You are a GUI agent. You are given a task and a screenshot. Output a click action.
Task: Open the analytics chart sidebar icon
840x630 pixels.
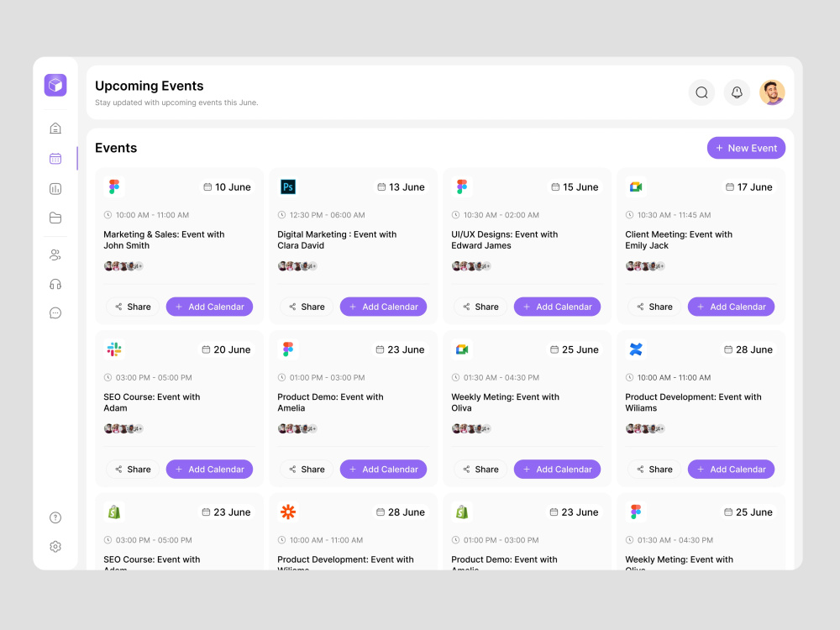55,188
